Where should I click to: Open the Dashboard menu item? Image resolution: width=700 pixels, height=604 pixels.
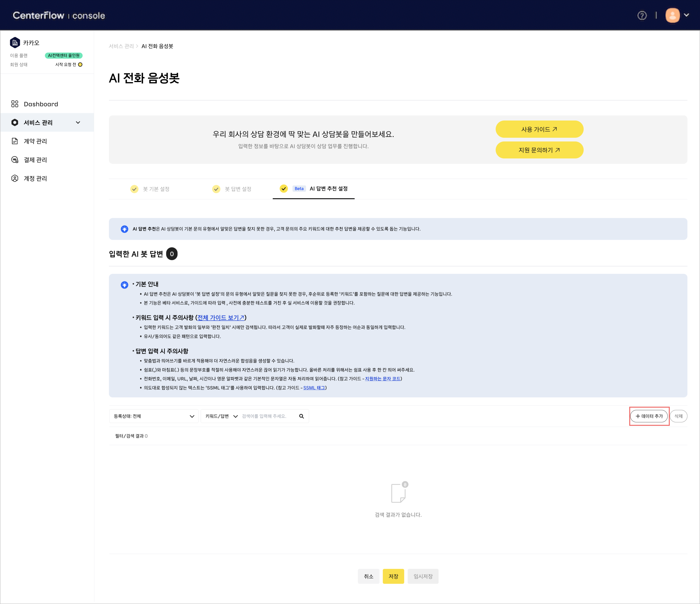coord(47,104)
